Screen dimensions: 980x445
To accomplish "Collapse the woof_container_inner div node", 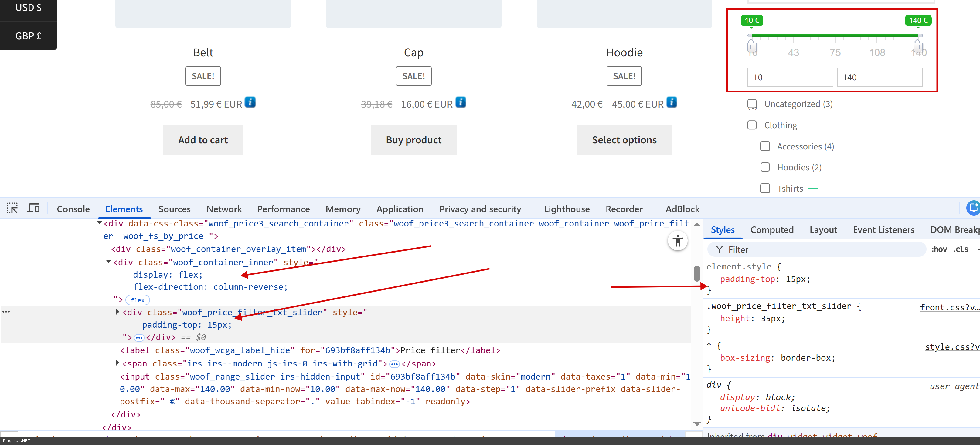I will [x=108, y=261].
